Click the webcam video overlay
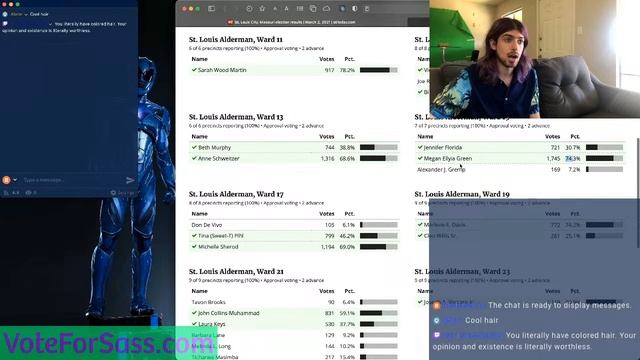The width and height of the screenshot is (640, 360). (x=535, y=59)
